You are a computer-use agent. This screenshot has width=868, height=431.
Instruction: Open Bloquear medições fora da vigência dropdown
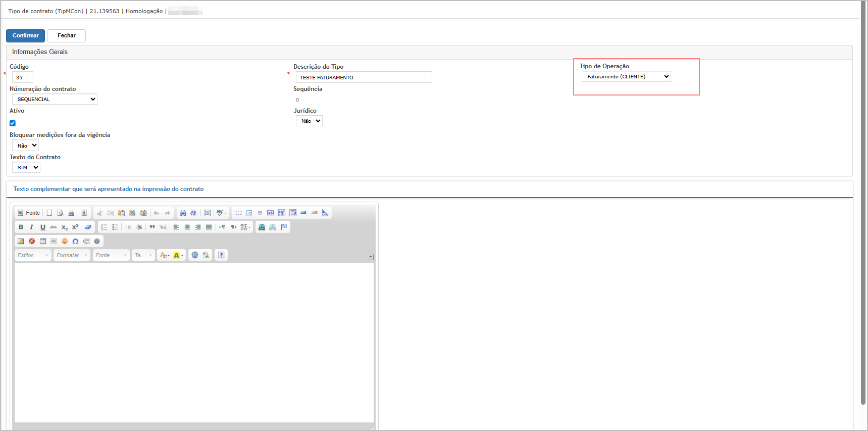(x=25, y=146)
